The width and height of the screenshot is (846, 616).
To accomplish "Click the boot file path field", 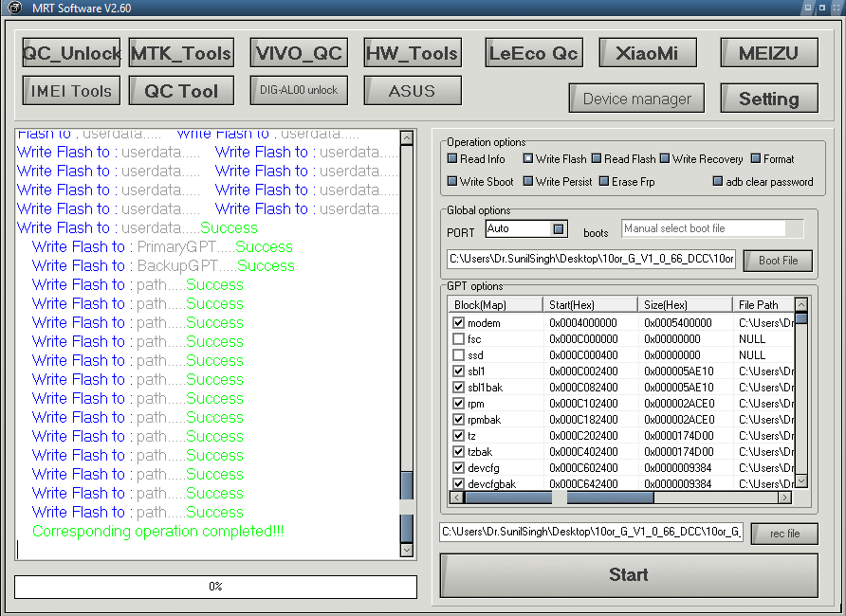I will pyautogui.click(x=591, y=259).
